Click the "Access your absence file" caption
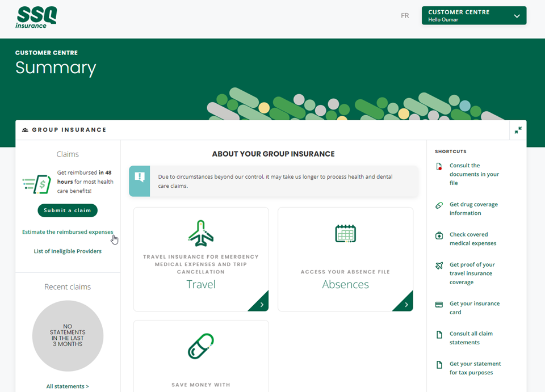Viewport: 545px width, 392px height. click(346, 272)
